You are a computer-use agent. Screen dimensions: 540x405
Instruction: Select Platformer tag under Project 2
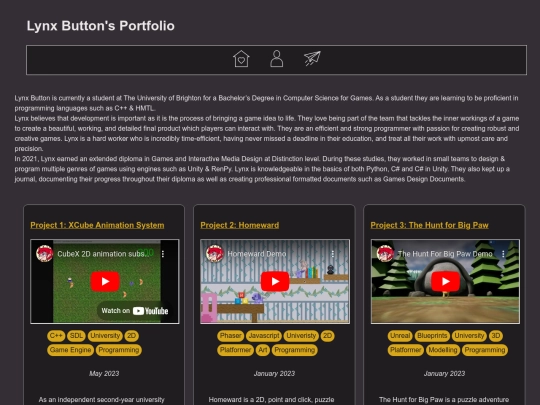[236, 350]
